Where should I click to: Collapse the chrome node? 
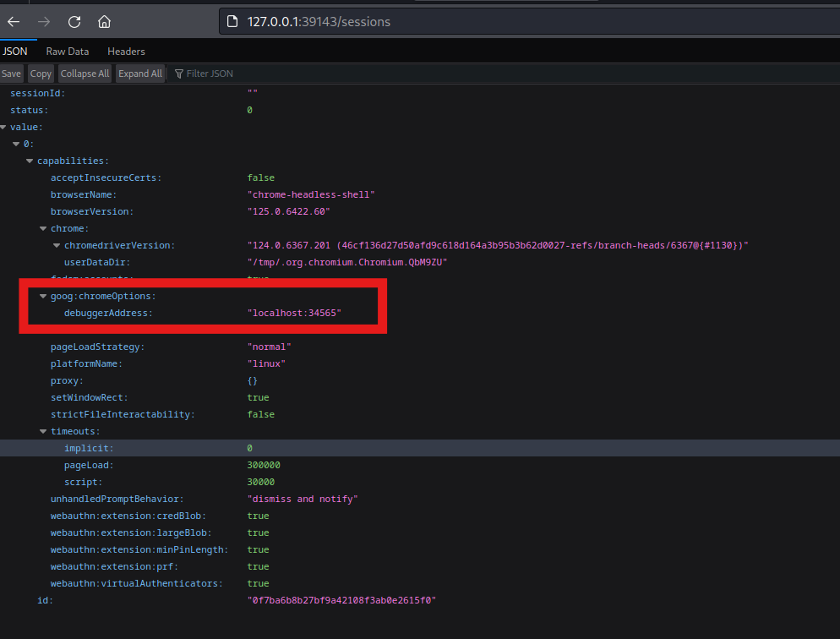point(43,229)
